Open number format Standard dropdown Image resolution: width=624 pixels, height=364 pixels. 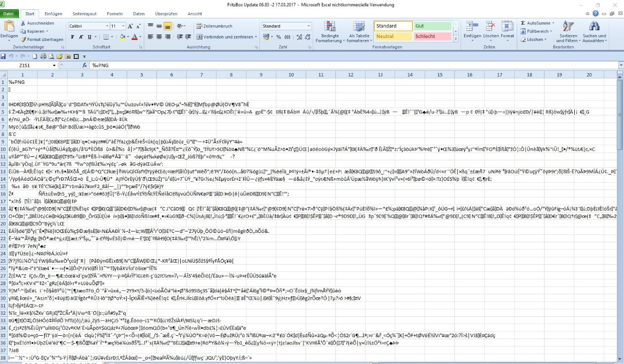point(309,26)
